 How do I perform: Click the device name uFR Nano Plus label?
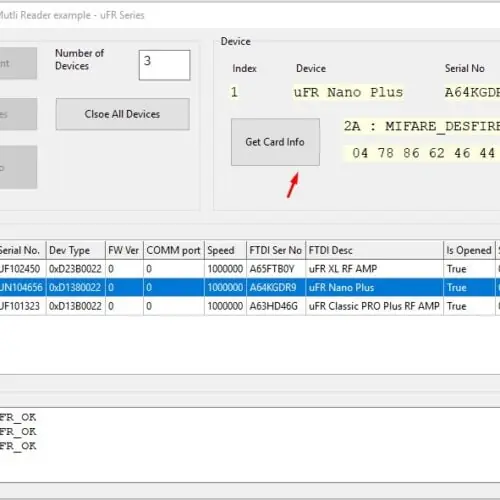click(348, 92)
